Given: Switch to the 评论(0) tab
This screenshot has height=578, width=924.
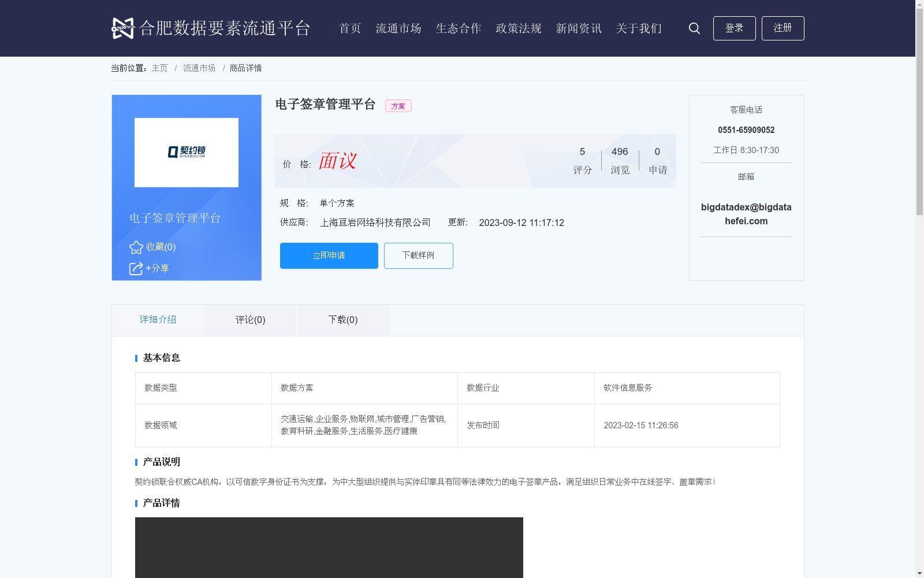Looking at the screenshot, I should pyautogui.click(x=251, y=320).
